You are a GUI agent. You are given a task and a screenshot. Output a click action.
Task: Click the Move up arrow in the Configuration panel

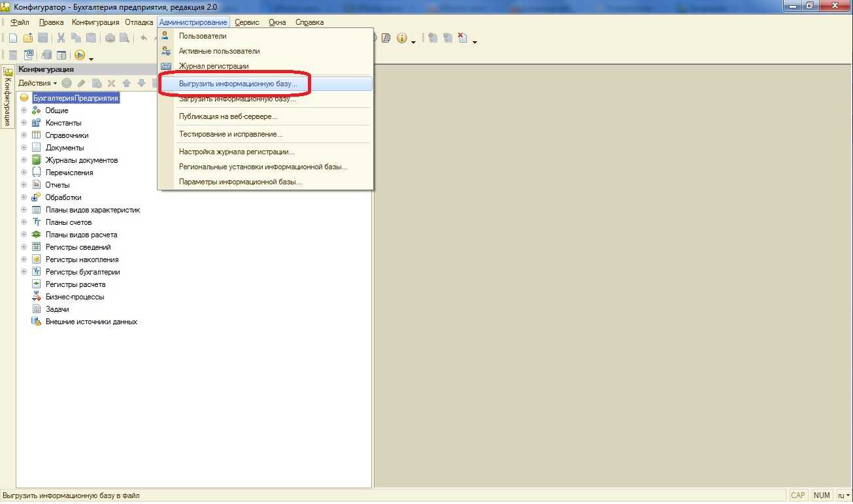[x=126, y=83]
